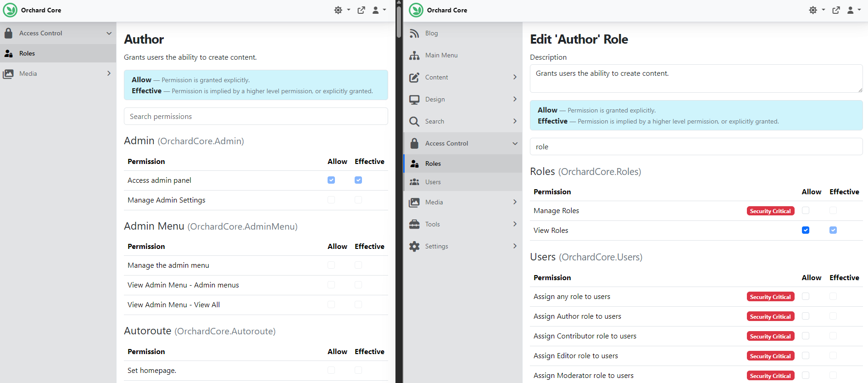Click the permission filter field containing 'role'

click(696, 146)
